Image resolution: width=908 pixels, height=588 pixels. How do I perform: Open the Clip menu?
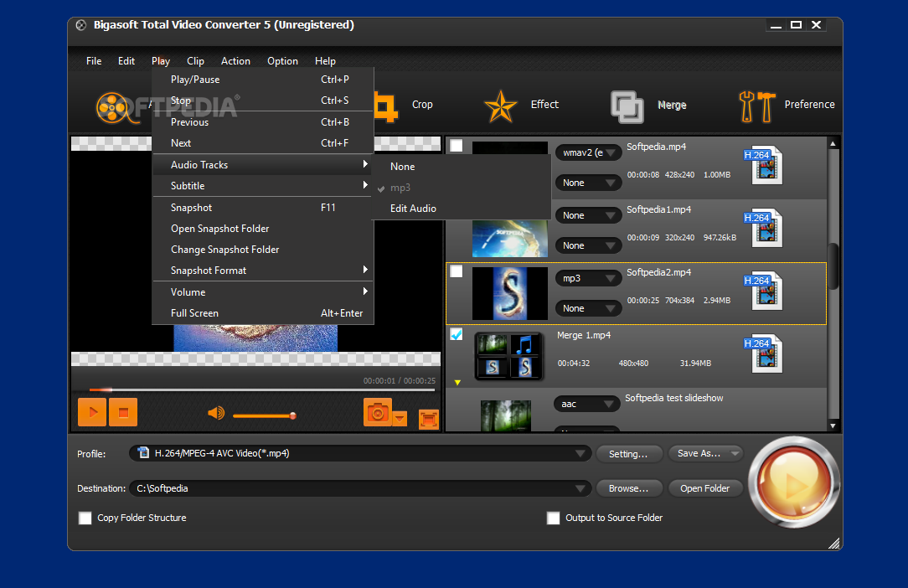[195, 61]
